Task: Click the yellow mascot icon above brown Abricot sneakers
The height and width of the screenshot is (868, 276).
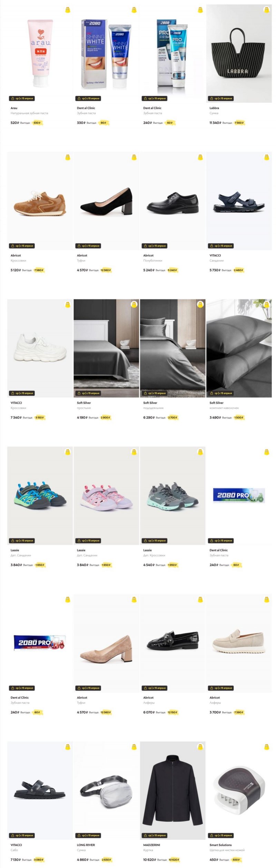Action: [68, 157]
